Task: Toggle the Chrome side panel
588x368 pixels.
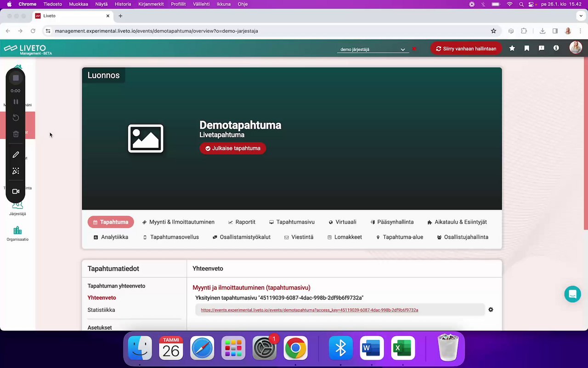Action: (x=555, y=31)
